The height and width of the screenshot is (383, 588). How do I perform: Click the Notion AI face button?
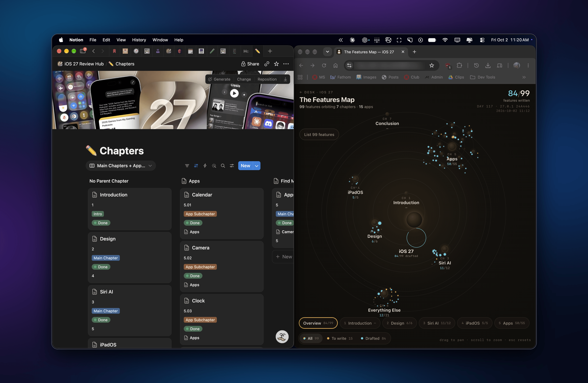[x=282, y=337]
